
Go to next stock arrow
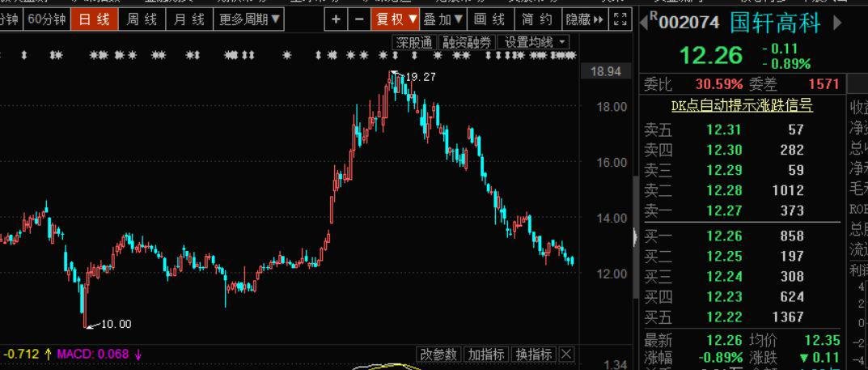click(x=837, y=23)
